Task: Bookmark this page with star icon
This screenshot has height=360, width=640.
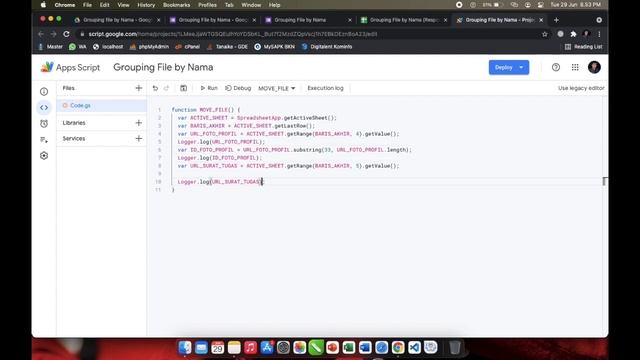Action: coord(544,34)
